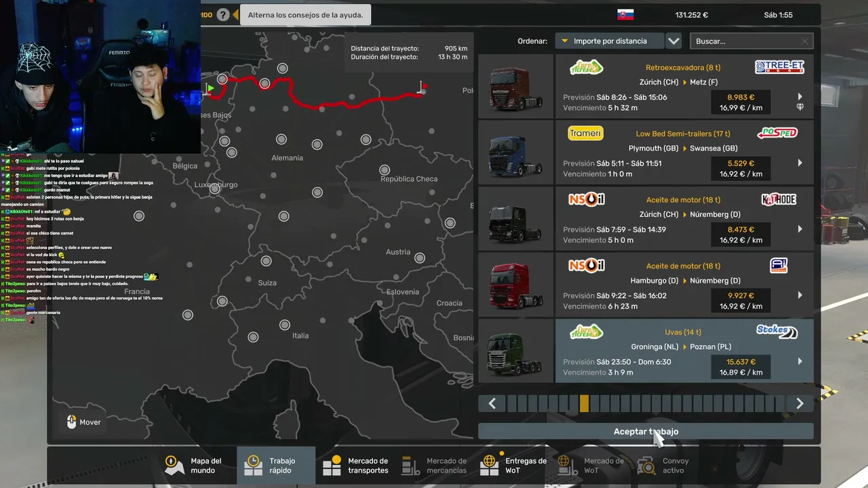Image resolution: width=868 pixels, height=488 pixels.
Task: Click the highlighted yellow page marker
Action: click(585, 404)
